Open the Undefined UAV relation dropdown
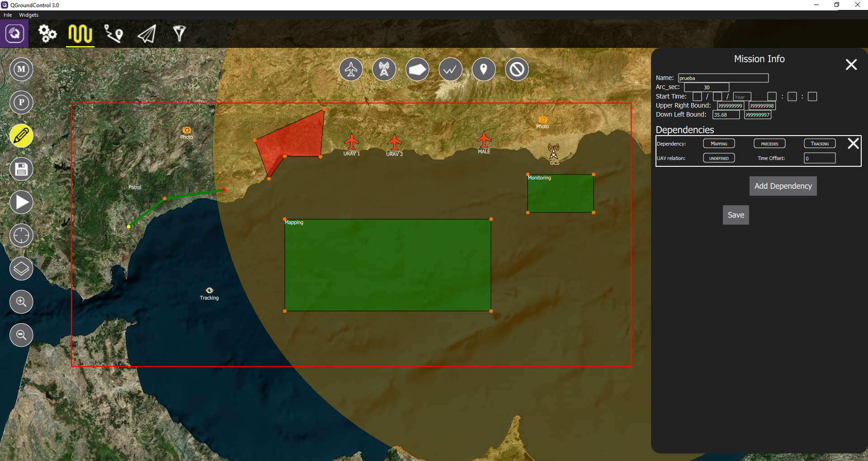Image resolution: width=868 pixels, height=461 pixels. (719, 158)
